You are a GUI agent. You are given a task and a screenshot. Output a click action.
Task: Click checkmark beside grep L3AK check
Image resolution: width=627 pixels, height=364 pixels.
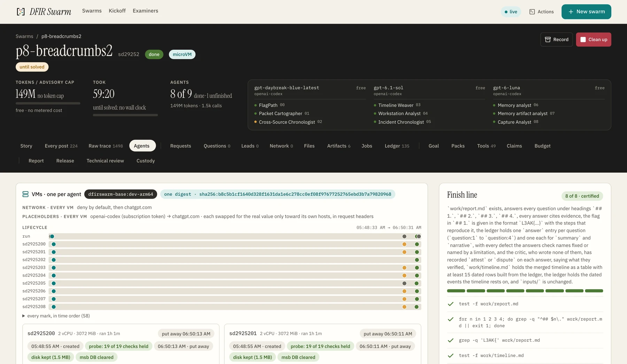click(450, 340)
